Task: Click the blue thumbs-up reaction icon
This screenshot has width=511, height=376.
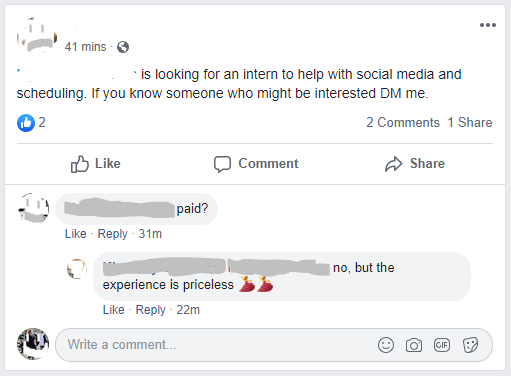Action: [26, 123]
